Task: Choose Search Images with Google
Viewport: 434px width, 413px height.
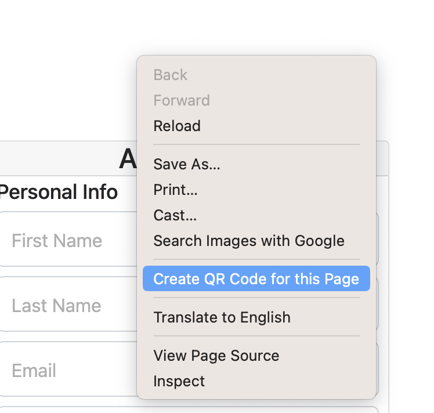Action: [x=256, y=241]
